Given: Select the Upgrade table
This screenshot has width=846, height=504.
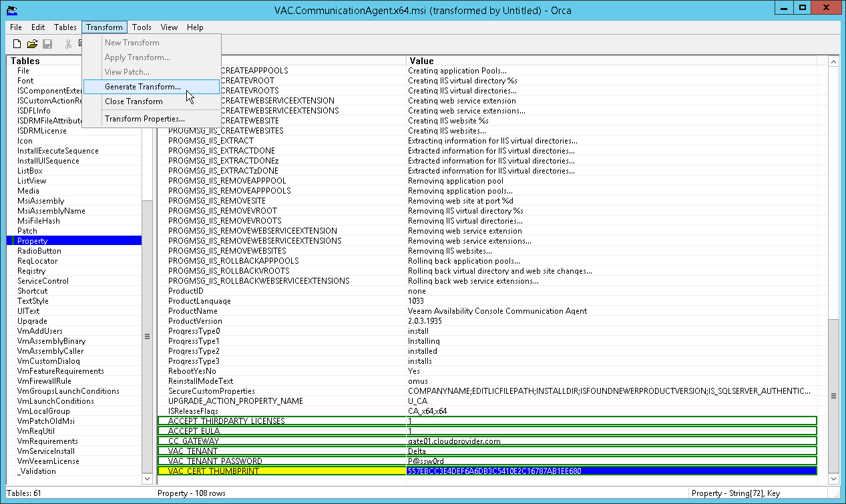Looking at the screenshot, I should [x=32, y=321].
